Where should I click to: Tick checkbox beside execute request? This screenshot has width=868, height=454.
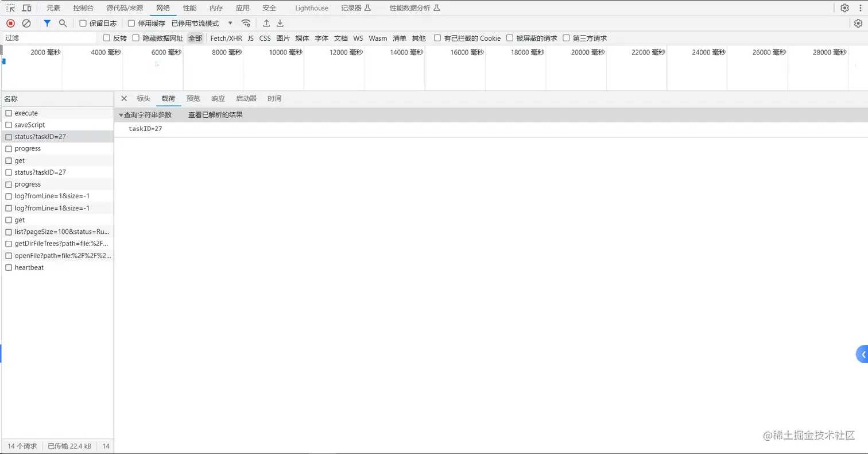tap(9, 113)
